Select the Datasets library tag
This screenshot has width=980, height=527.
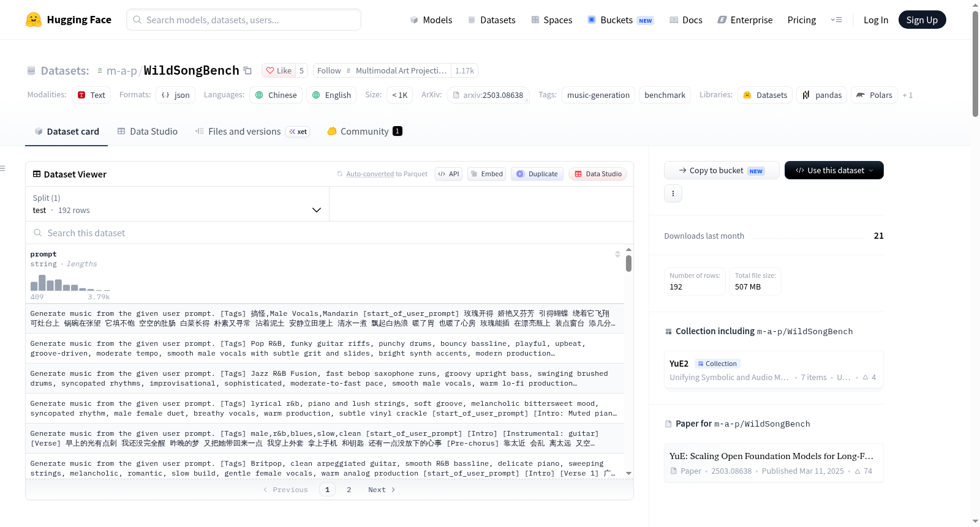pos(765,95)
